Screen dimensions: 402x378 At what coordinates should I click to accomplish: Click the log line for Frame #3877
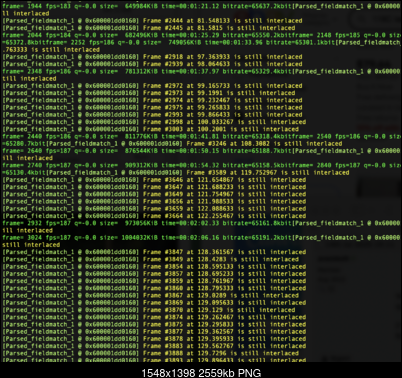pyautogui.click(x=154, y=332)
